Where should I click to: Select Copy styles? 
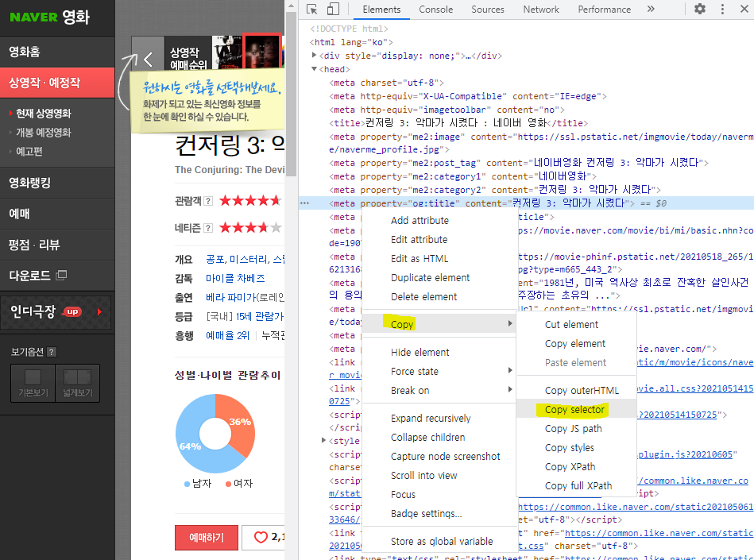coord(570,447)
